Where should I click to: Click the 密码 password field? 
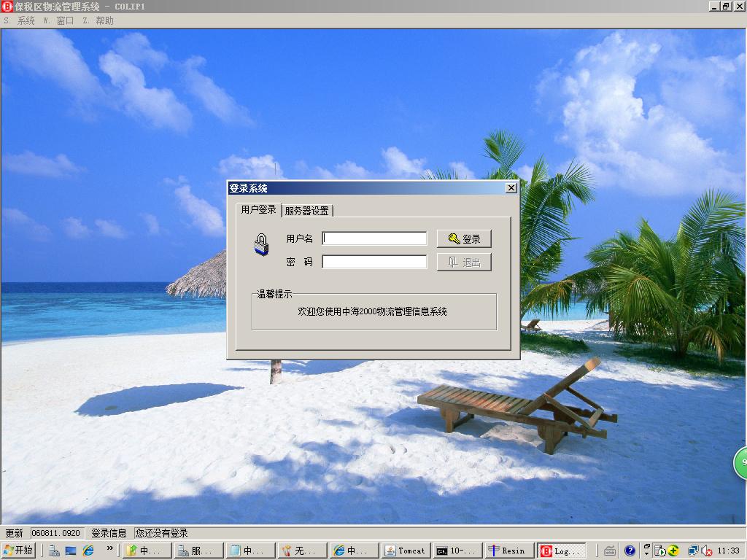[x=374, y=262]
